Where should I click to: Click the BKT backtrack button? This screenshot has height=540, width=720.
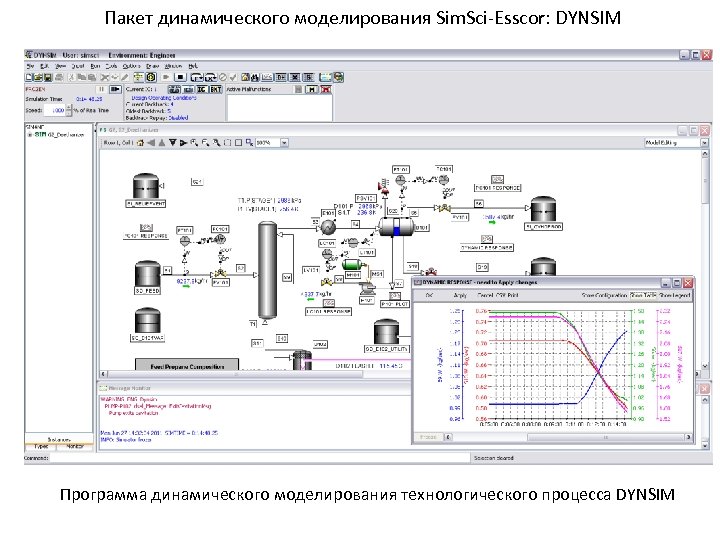(216, 90)
